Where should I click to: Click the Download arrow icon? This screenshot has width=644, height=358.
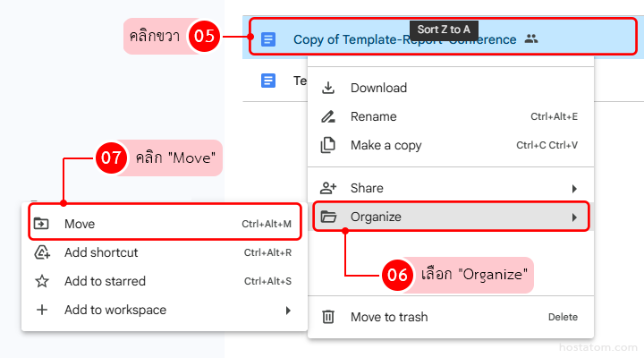pyautogui.click(x=328, y=88)
